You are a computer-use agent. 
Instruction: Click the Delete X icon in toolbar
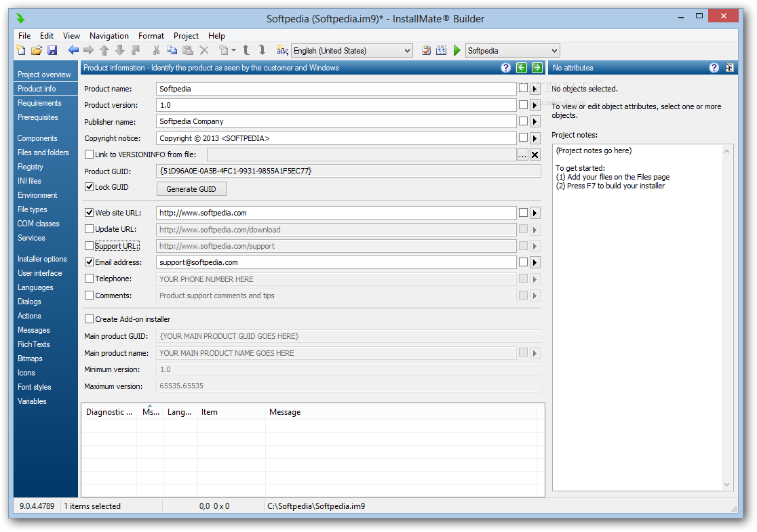click(x=203, y=50)
